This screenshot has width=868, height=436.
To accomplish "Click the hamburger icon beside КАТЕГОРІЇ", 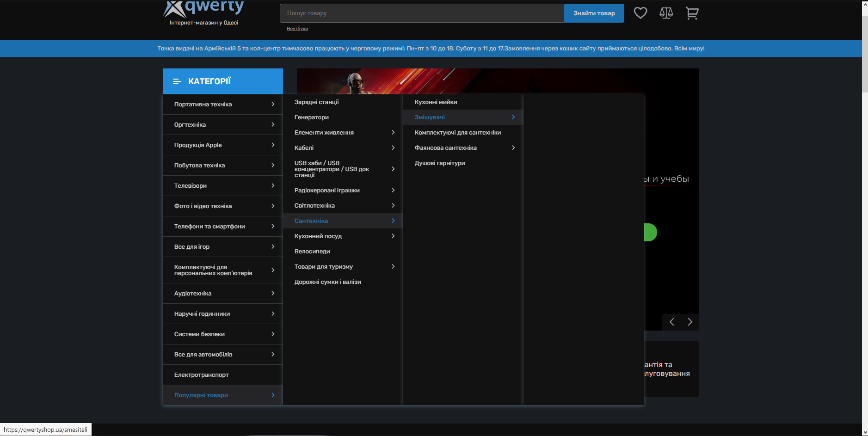I will click(x=177, y=81).
